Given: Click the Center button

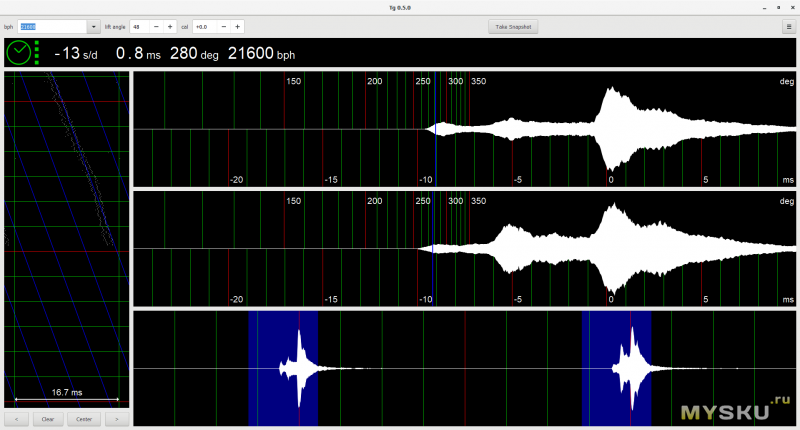Looking at the screenshot, I should tap(84, 419).
